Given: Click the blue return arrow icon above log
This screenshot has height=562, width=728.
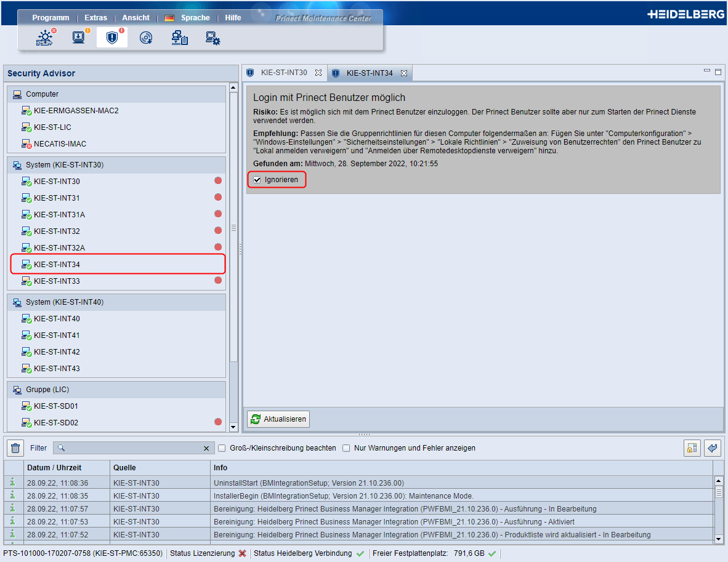Looking at the screenshot, I should click(x=712, y=448).
